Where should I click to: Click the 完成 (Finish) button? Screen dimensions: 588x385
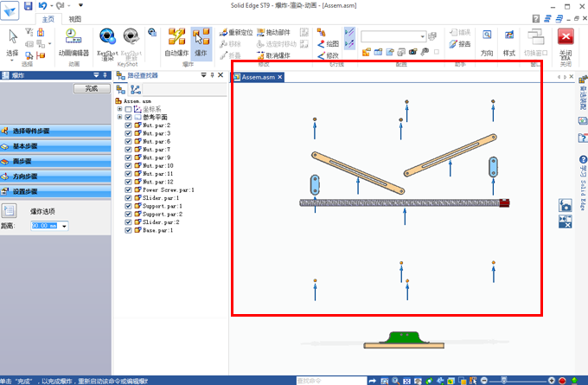(86, 88)
